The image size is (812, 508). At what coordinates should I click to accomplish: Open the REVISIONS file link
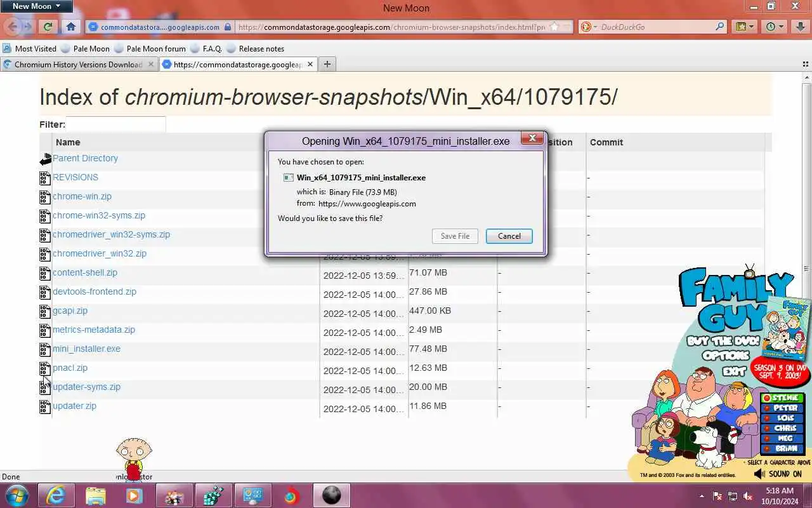pos(75,177)
